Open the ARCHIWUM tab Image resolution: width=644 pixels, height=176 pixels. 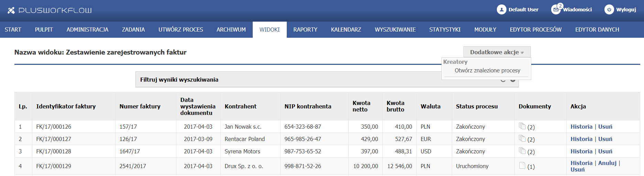[x=231, y=30]
